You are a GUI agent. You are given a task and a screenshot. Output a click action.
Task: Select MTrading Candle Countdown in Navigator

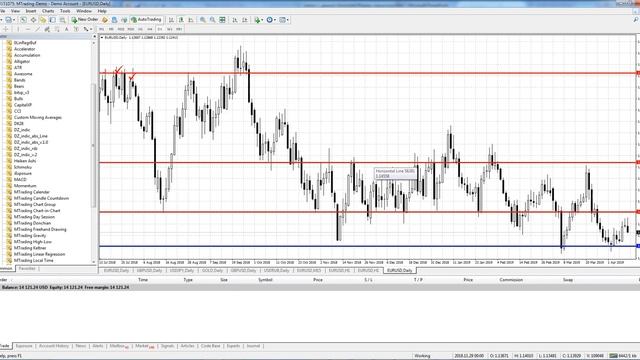tap(41, 198)
